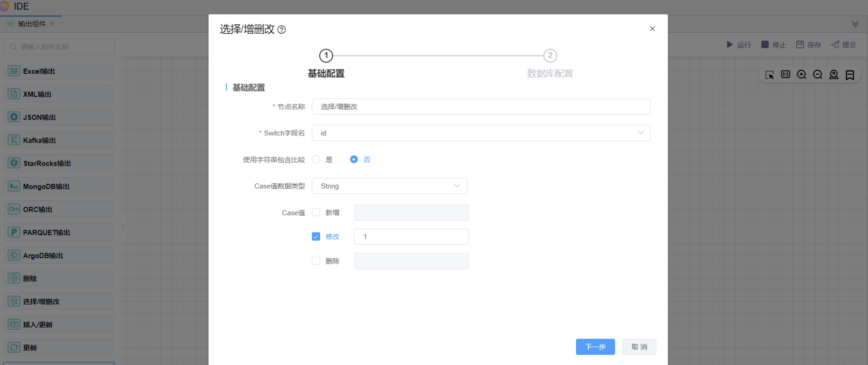The height and width of the screenshot is (365, 868).
Task: Click the MongoDB输出 component icon
Action: tap(14, 186)
